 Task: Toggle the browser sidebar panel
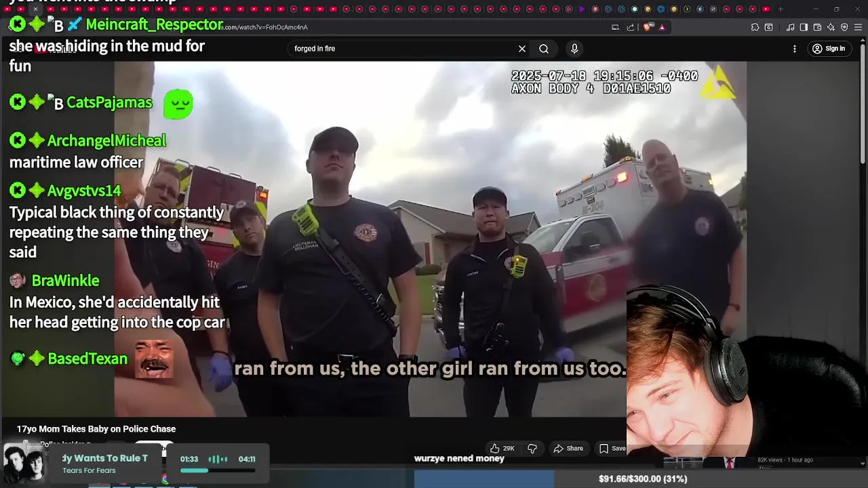coord(804,27)
